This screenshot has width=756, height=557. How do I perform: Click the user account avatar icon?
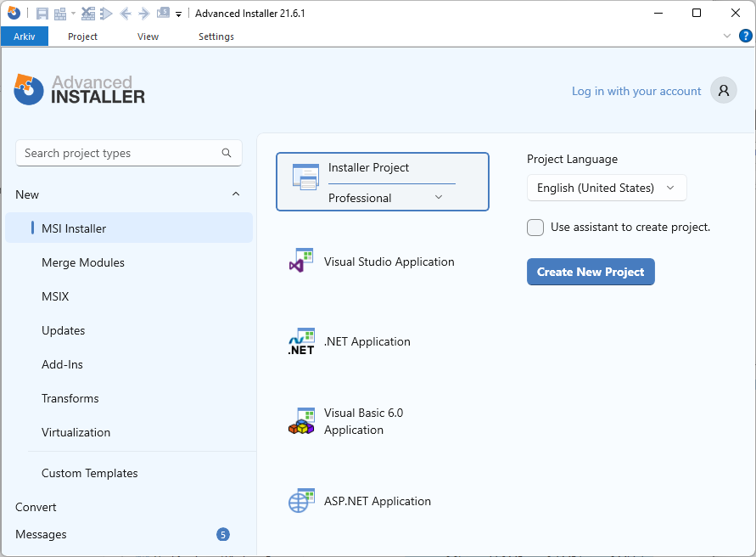coord(723,90)
